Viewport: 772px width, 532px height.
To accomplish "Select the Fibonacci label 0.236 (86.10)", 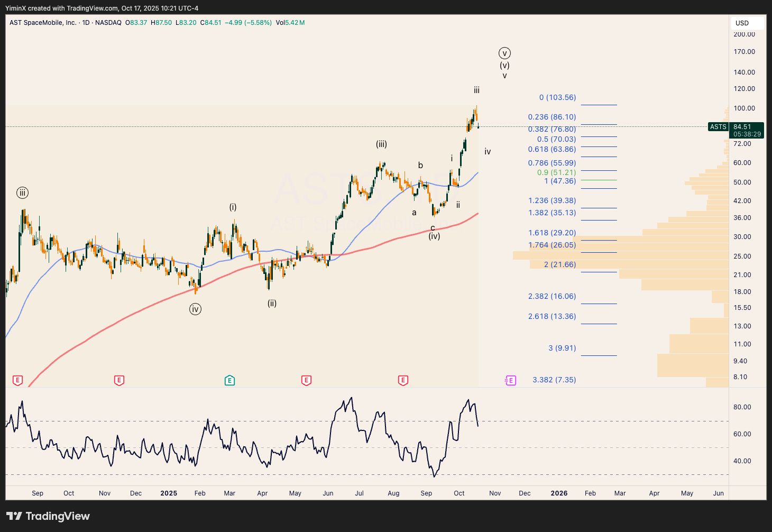I will coord(552,117).
